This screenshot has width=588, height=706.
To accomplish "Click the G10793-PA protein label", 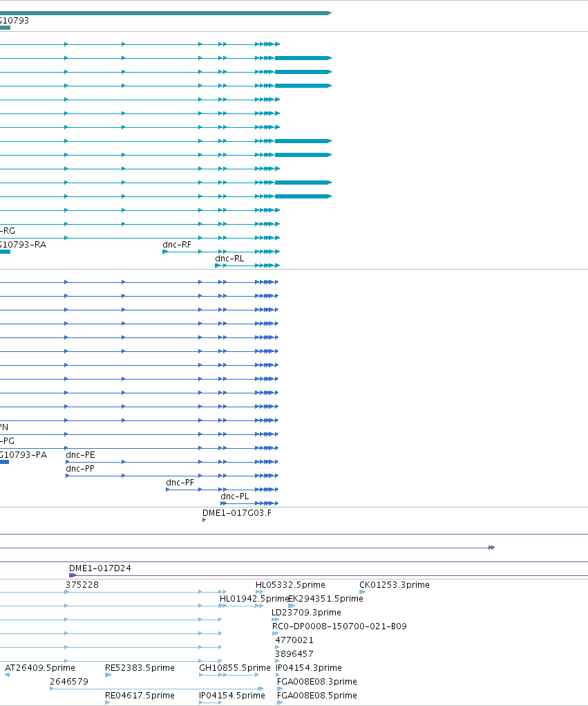I will 23,455.
